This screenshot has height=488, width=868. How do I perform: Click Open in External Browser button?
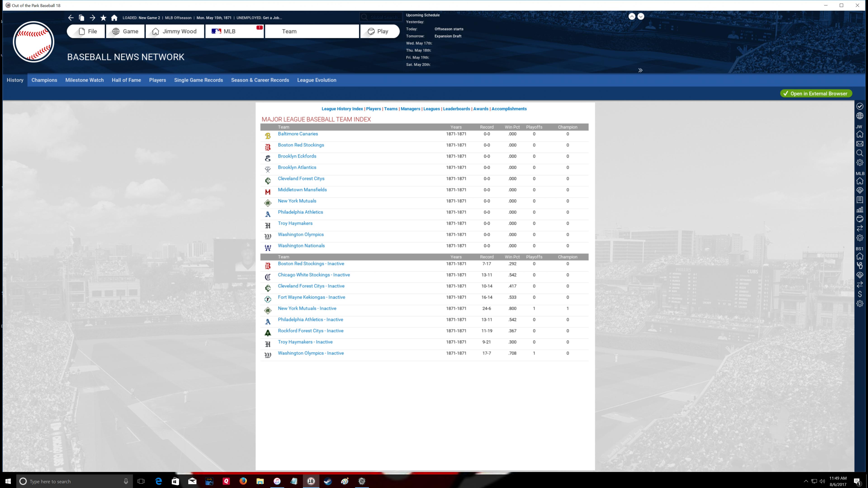tap(816, 94)
